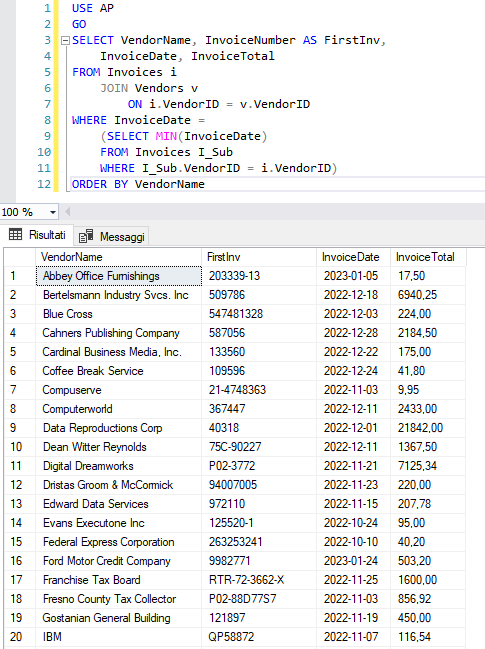The height and width of the screenshot is (649, 485).
Task: Select the Dristas Groom & McCormick cell
Action: tap(119, 486)
